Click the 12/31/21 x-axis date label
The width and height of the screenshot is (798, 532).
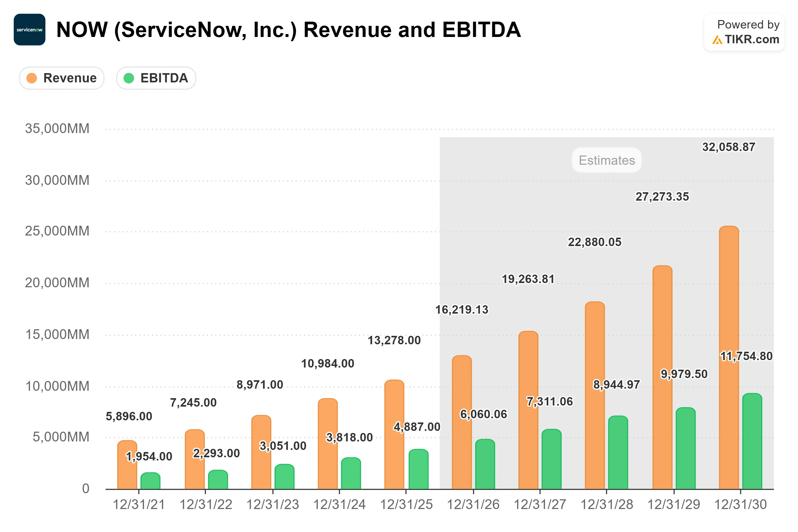pyautogui.click(x=139, y=505)
